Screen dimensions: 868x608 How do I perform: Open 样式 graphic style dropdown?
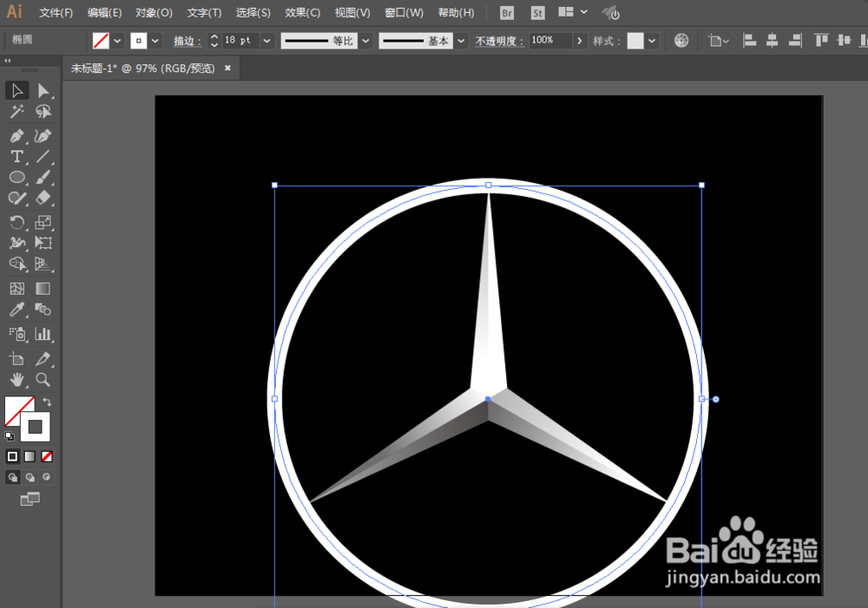pos(652,41)
